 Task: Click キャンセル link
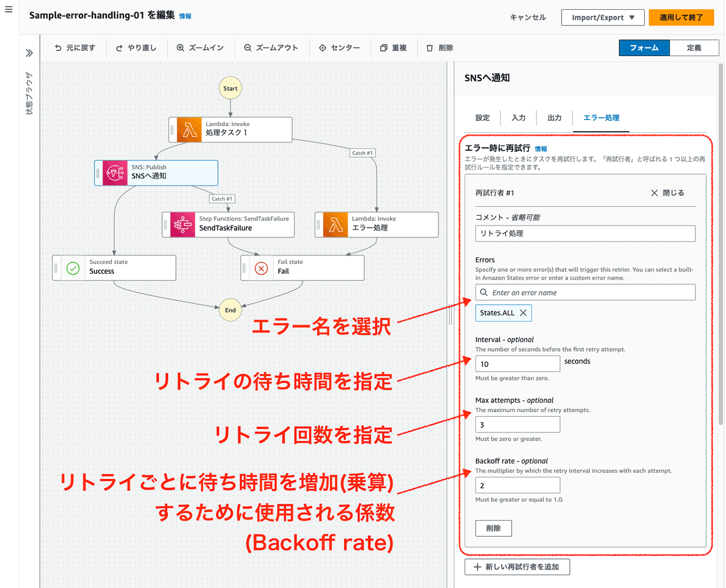pos(528,18)
